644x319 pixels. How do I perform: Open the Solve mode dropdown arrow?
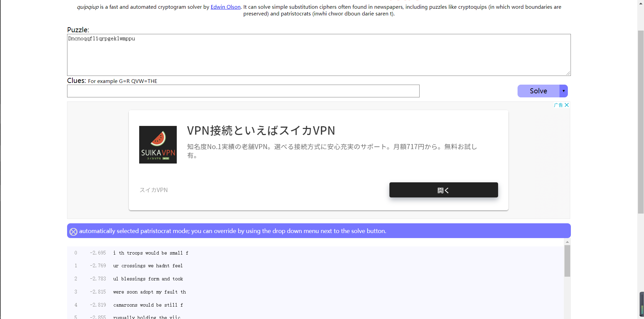(x=563, y=91)
